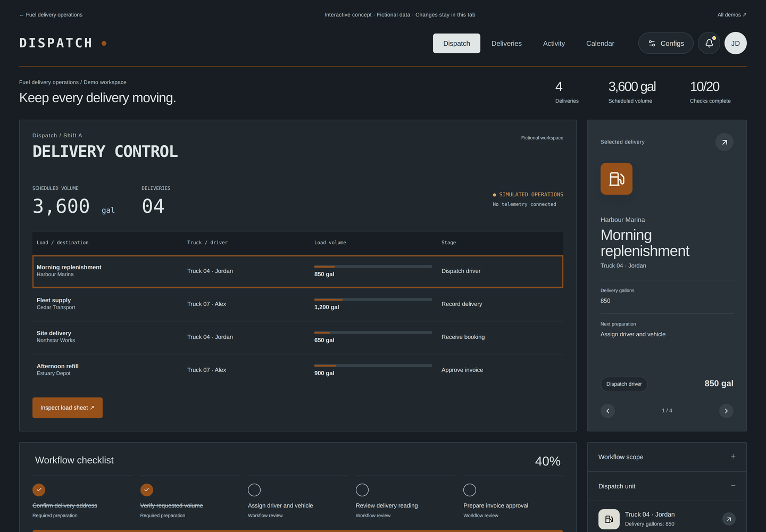Screen dimensions: 766x532
Task: Click '40%' checklist progress value
Action: tap(548, 461)
